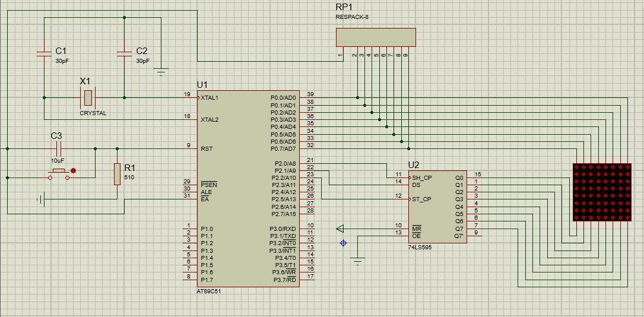The image size is (644, 317).
Task: Click the SH_CP pin label on U2
Action: point(422,178)
